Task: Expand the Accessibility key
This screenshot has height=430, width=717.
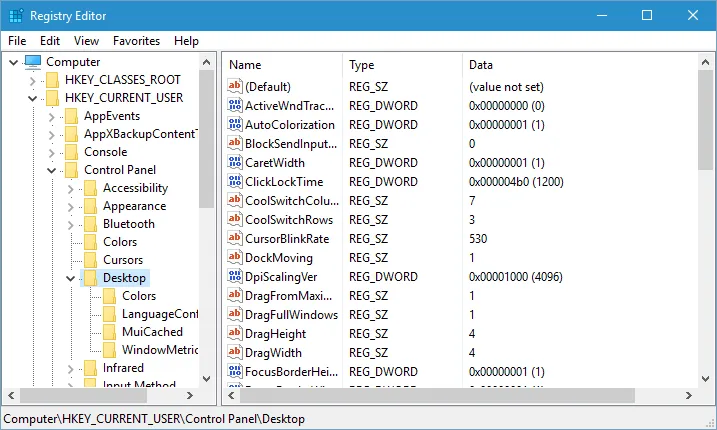Action: click(x=70, y=189)
